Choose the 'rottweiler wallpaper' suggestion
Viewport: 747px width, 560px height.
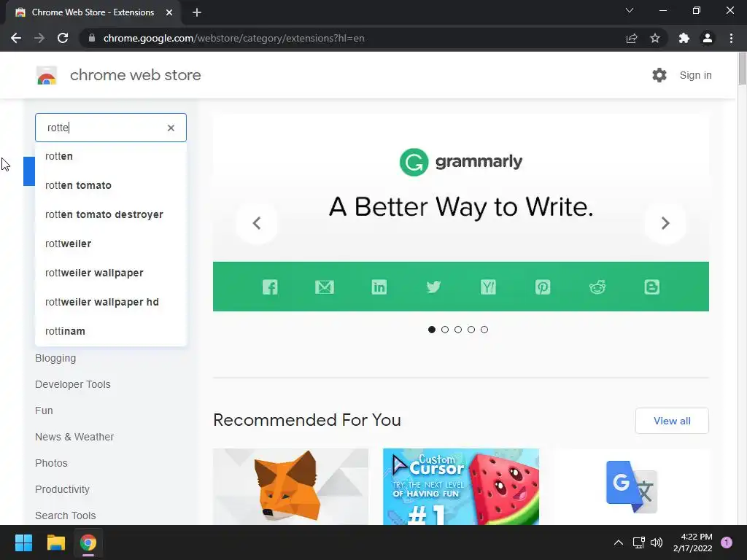pos(111,273)
